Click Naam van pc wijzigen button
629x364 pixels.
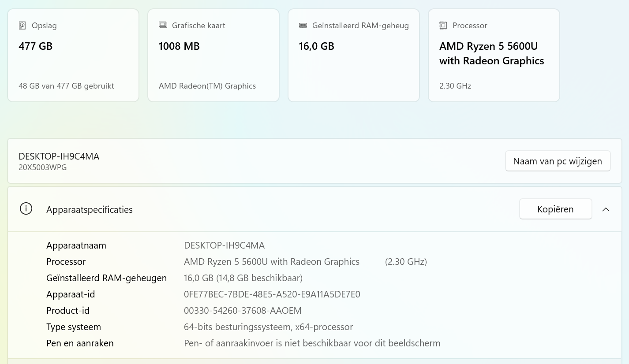point(558,161)
